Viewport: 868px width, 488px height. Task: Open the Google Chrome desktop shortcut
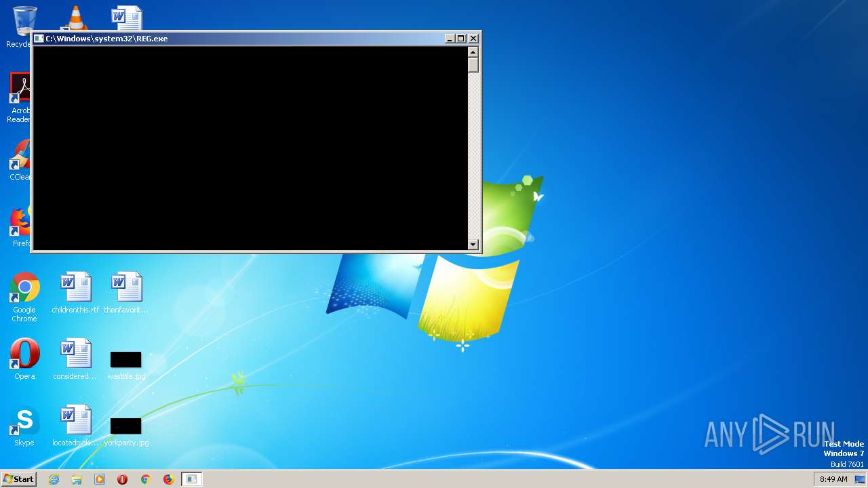point(24,297)
